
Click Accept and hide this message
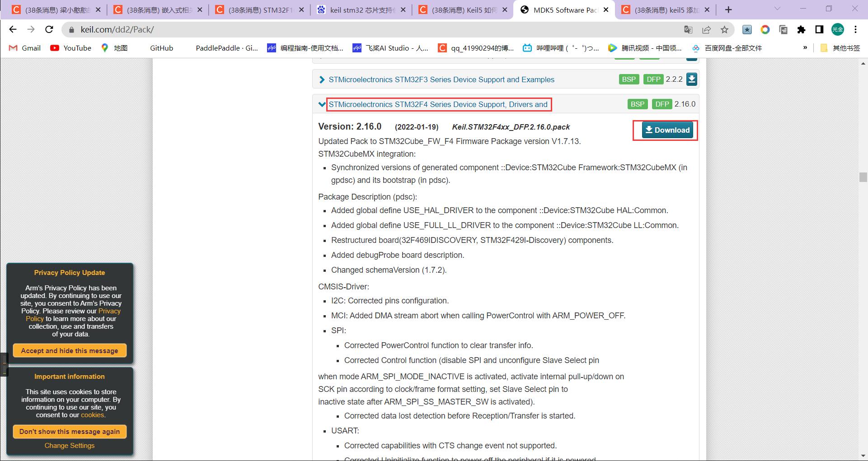pos(70,350)
